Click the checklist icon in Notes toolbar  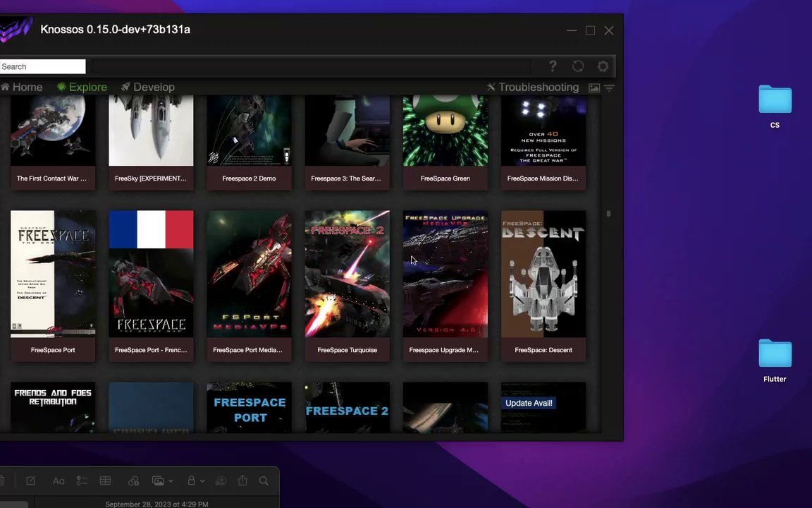coord(82,481)
